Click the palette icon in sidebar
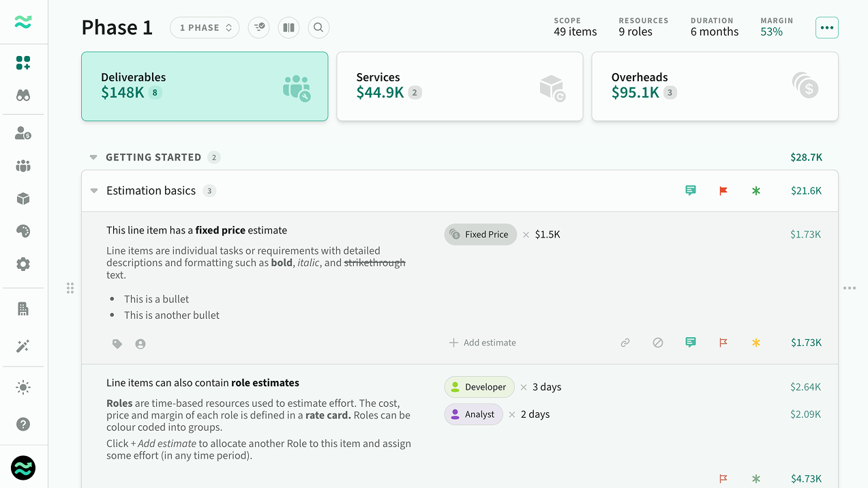 23,231
